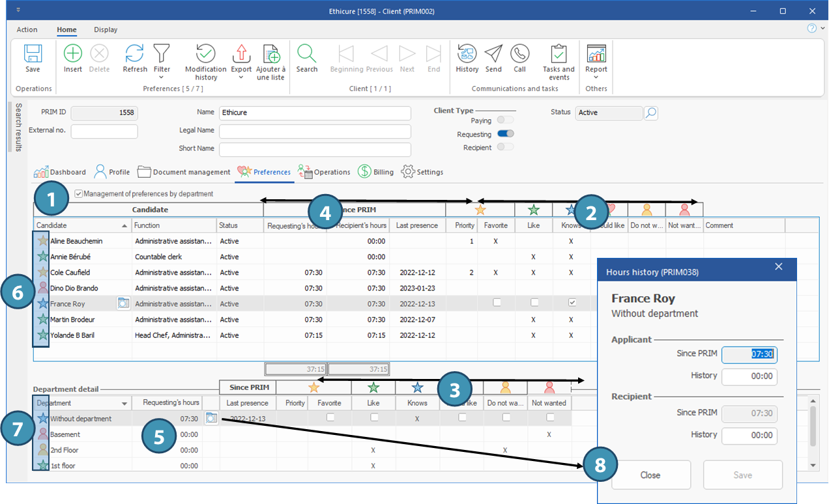
Task: Click the Search magnifier in the ribbon
Action: [306, 53]
